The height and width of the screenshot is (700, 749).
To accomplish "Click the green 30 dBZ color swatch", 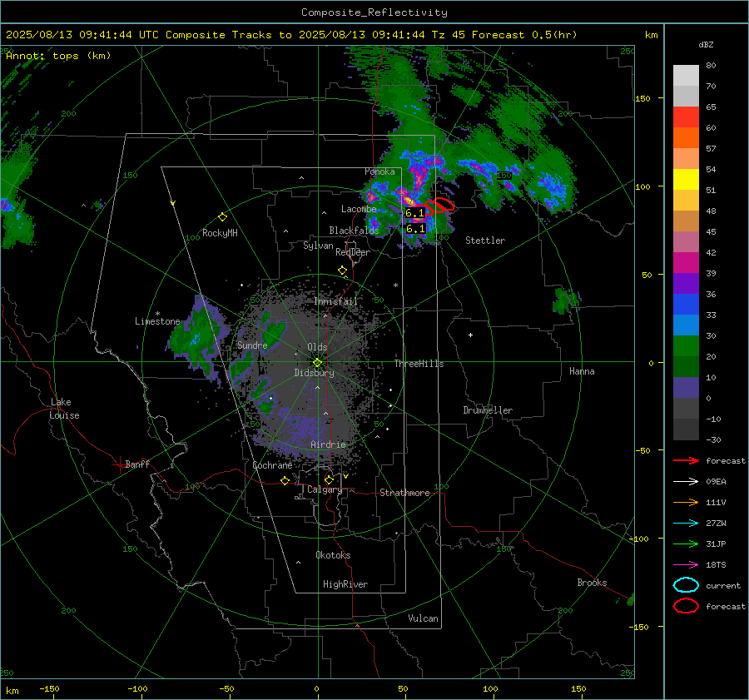I will 686,346.
